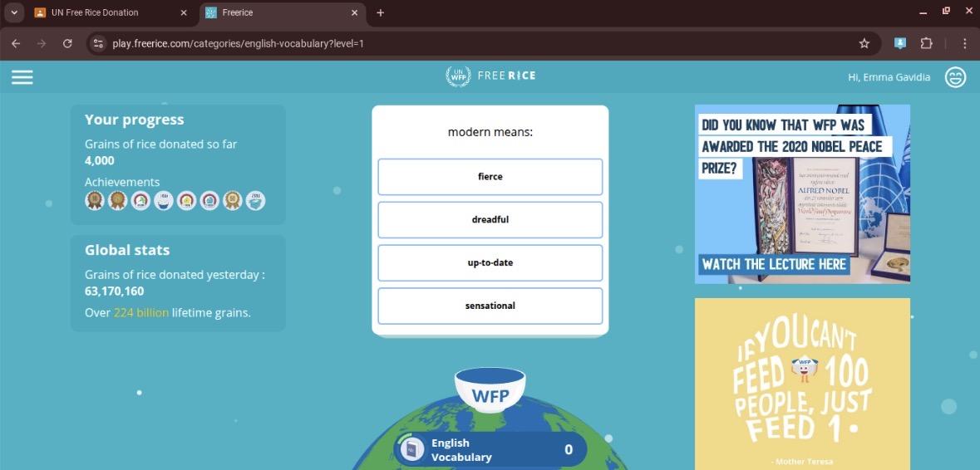The height and width of the screenshot is (470, 980).
Task: Click the "4,000" grains donated value
Action: (100, 160)
